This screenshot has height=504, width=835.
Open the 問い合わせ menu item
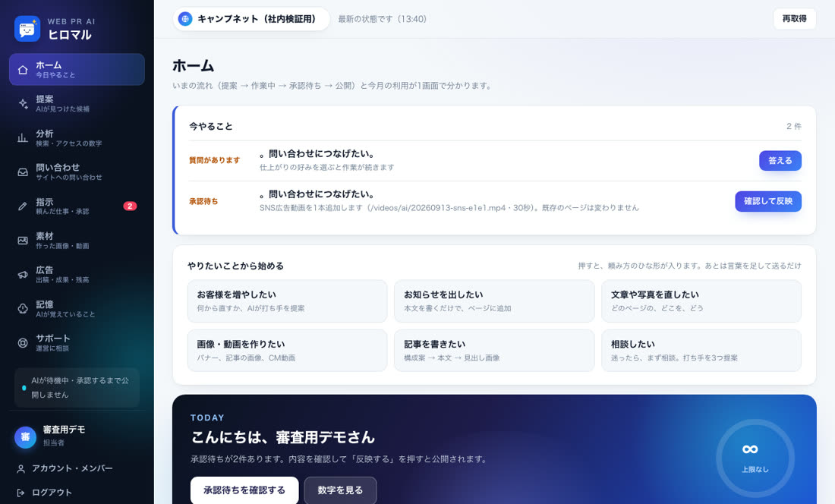[x=77, y=172]
